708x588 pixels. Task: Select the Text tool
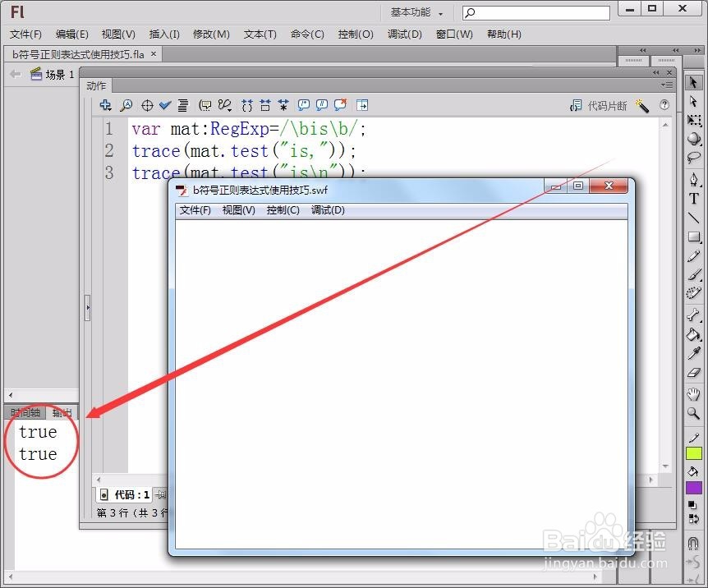(693, 199)
